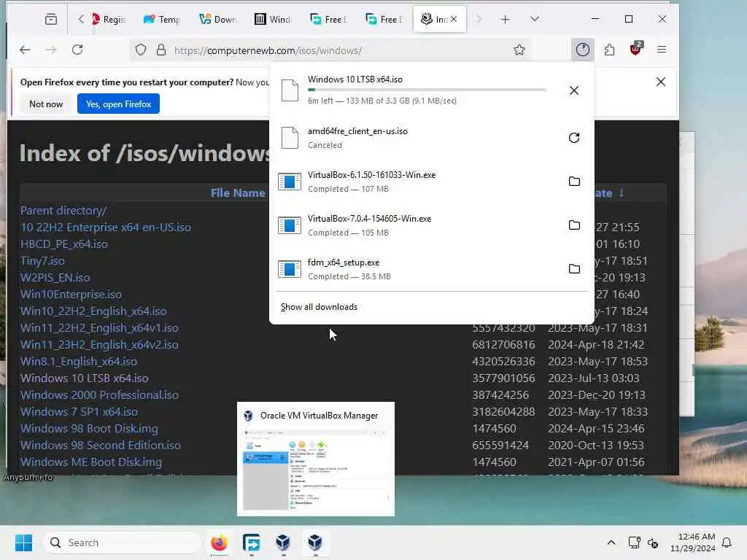The image size is (747, 560).
Task: Sort listing by File Name header
Action: (238, 192)
